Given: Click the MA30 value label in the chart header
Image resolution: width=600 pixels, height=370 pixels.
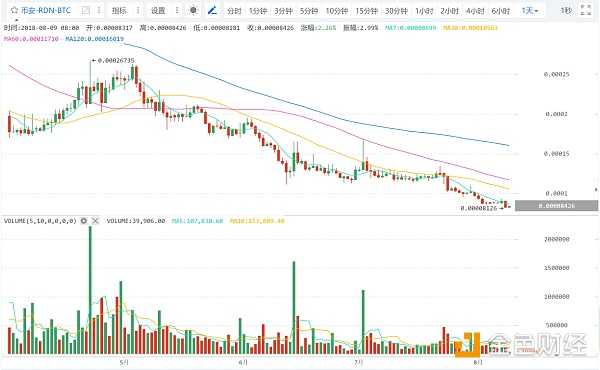Looking at the screenshot, I should (470, 28).
